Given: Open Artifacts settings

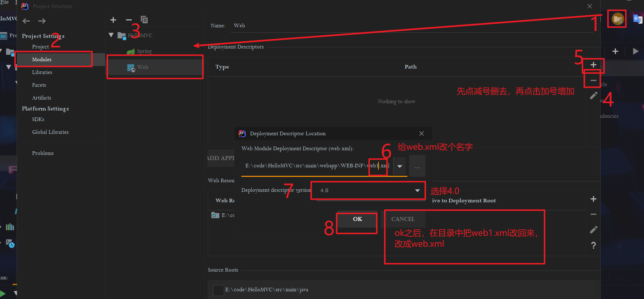Looking at the screenshot, I should (x=42, y=98).
